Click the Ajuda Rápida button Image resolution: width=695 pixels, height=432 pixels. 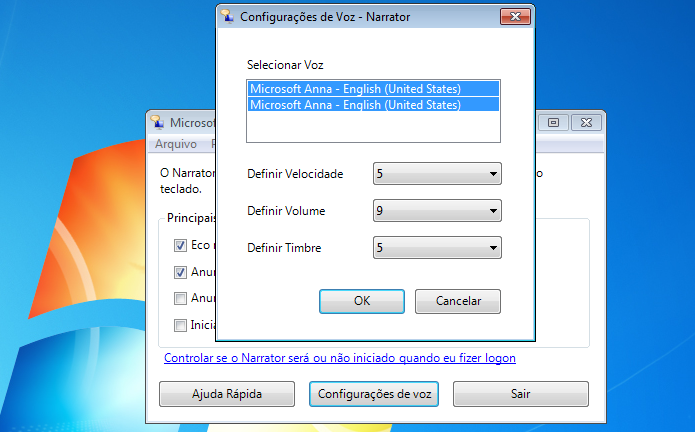[x=227, y=394]
